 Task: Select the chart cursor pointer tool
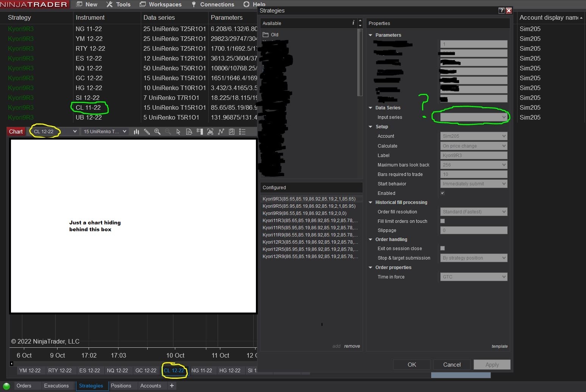tap(179, 132)
